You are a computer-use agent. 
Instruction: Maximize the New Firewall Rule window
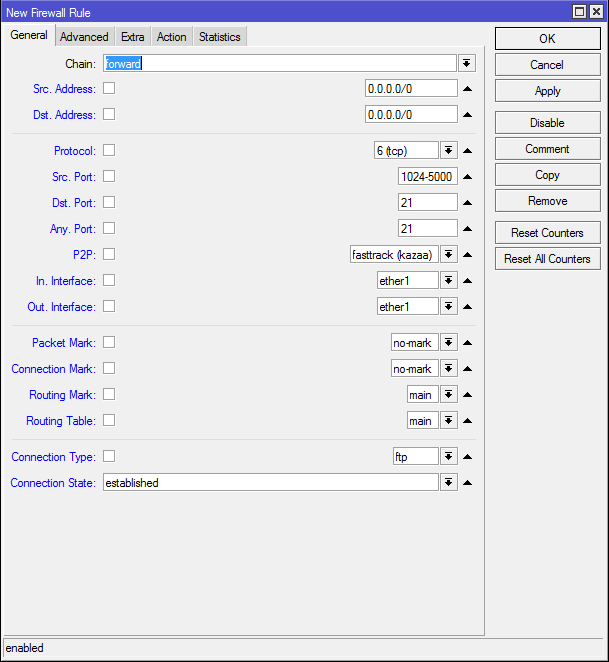point(579,12)
